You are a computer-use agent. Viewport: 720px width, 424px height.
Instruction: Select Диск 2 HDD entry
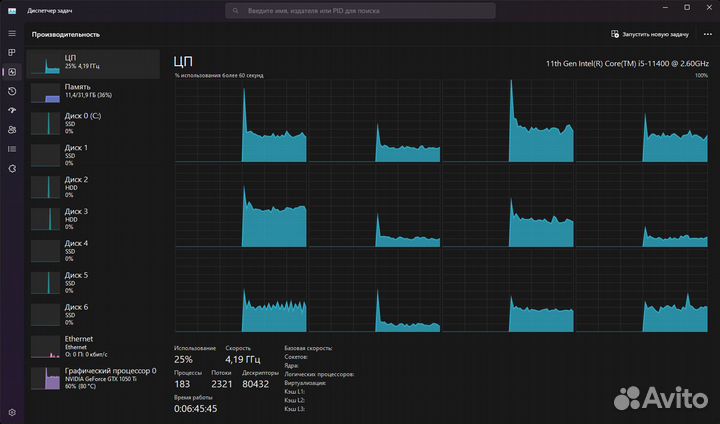click(x=94, y=186)
